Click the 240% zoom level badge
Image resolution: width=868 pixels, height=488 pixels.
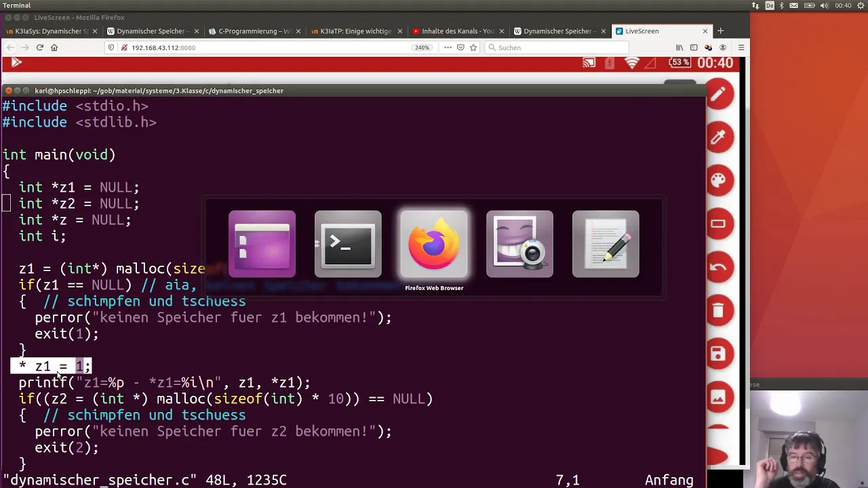pos(422,47)
